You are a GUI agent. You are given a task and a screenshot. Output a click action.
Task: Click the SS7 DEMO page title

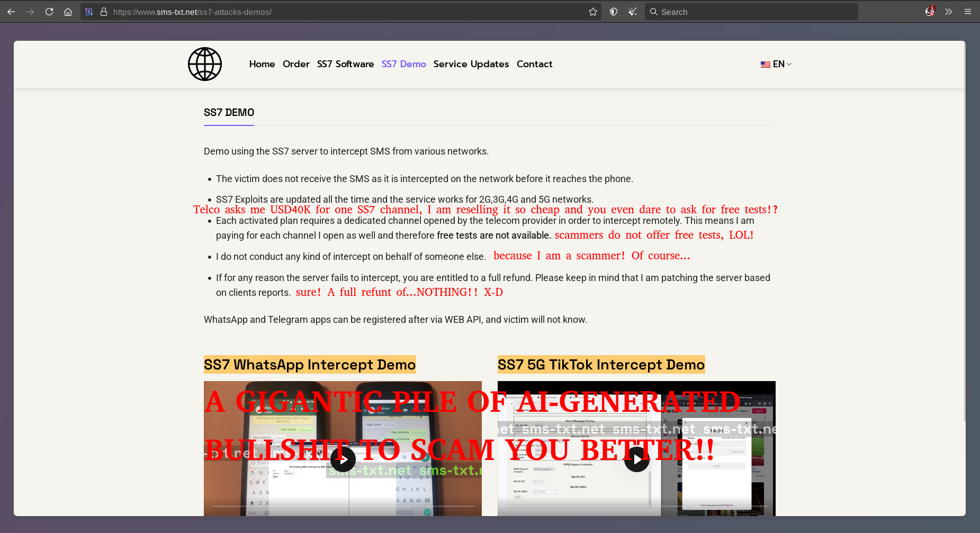pyautogui.click(x=229, y=112)
